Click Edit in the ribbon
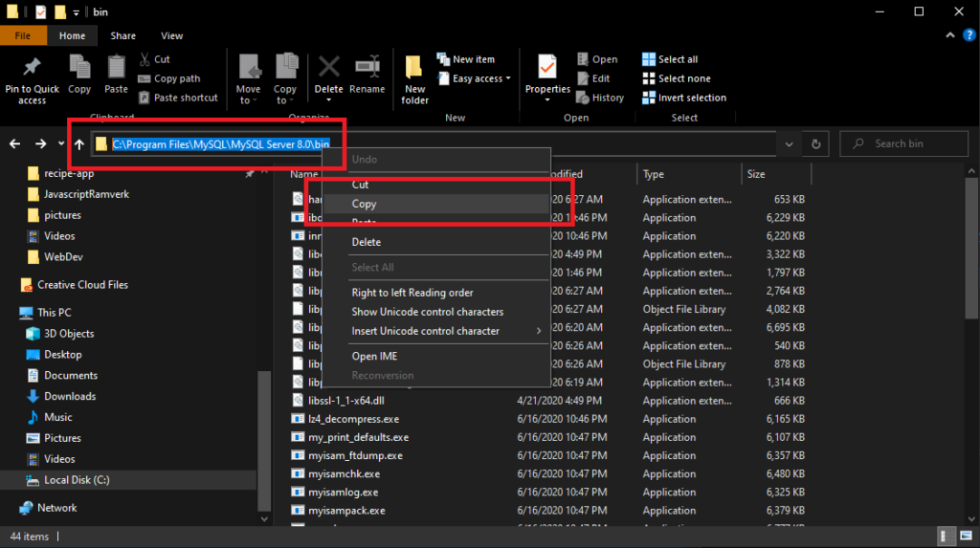 pos(593,78)
